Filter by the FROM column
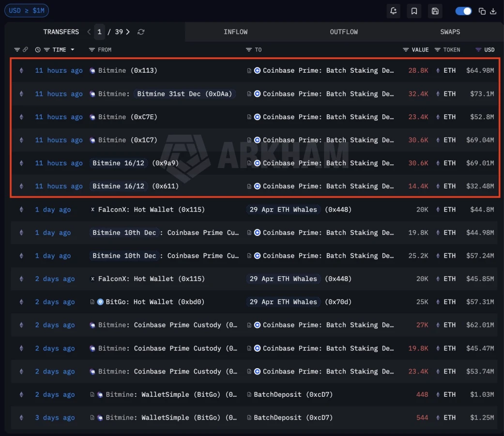This screenshot has width=504, height=436. click(x=92, y=50)
